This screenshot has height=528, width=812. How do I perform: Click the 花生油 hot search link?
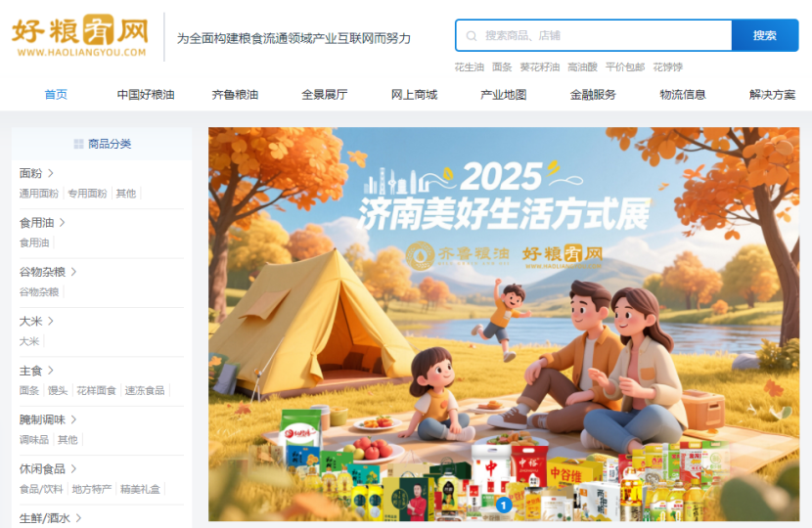(470, 66)
